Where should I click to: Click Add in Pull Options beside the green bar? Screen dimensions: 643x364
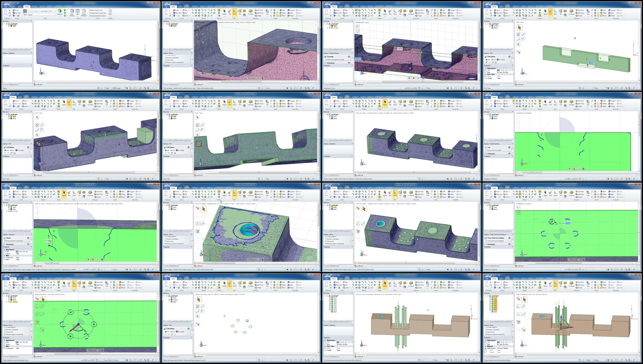(x=488, y=60)
